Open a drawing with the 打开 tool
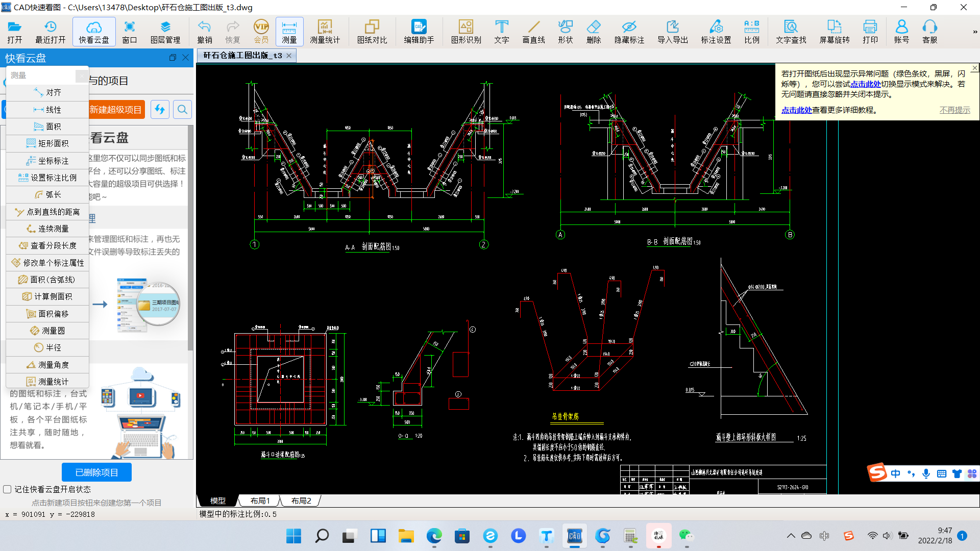Screen dimensions: 980x551 coord(15,32)
